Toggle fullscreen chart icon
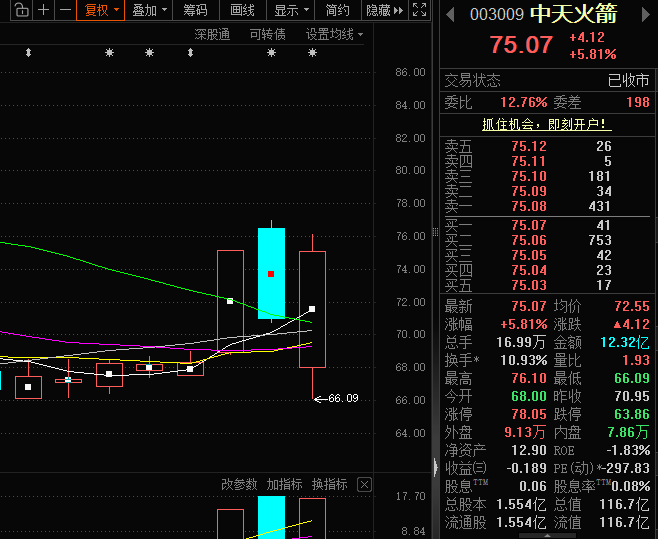This screenshot has height=539, width=658. click(419, 10)
